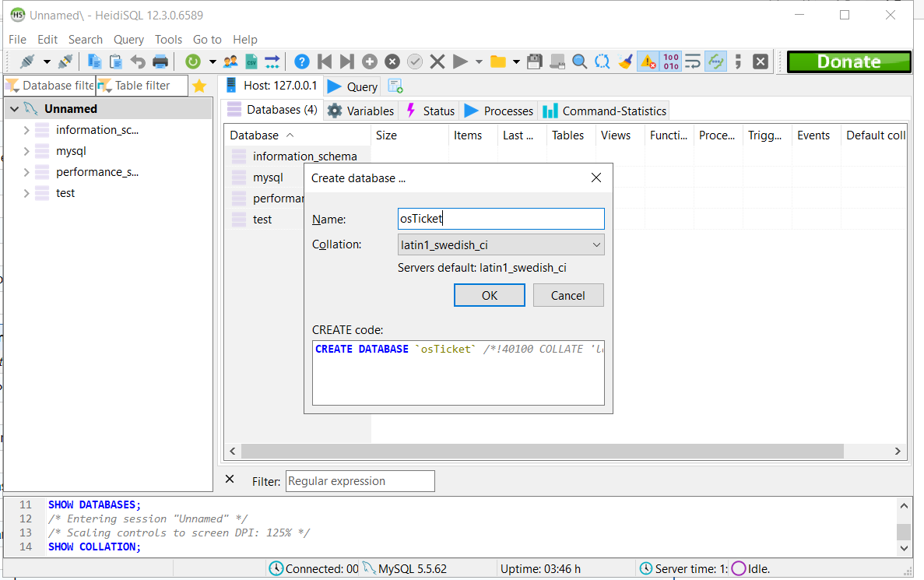
Task: Click the green Refresh toolbar icon
Action: tap(193, 62)
